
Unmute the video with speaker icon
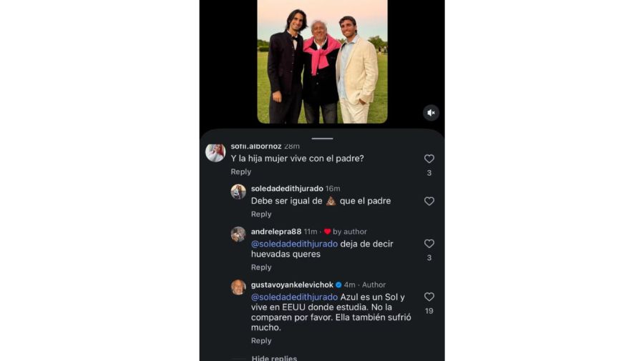coord(431,113)
